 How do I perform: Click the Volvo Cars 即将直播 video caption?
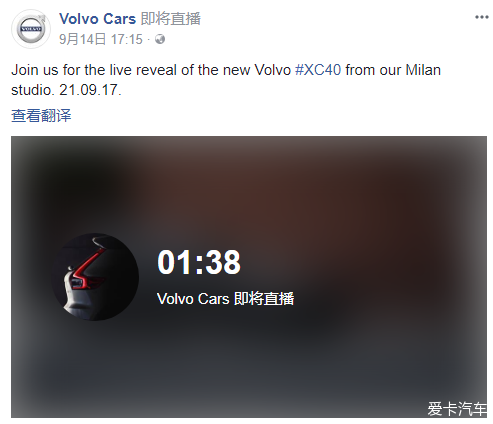coord(226,299)
